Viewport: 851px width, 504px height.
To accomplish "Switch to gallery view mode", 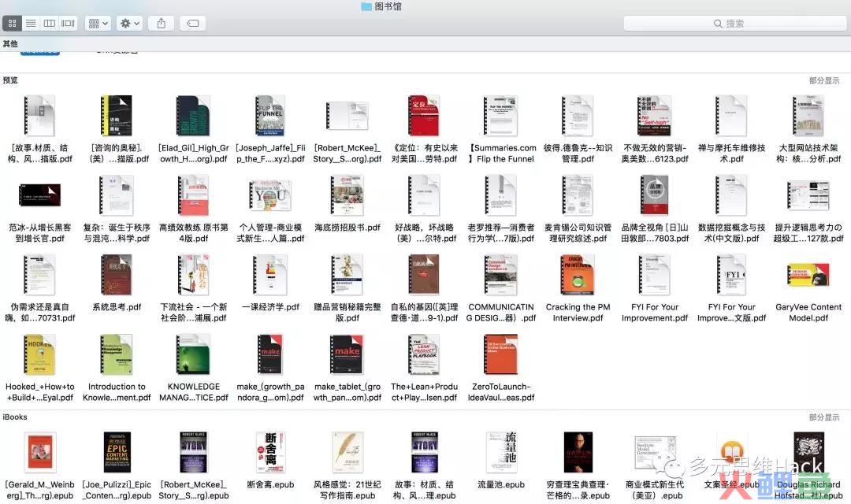I will (68, 24).
